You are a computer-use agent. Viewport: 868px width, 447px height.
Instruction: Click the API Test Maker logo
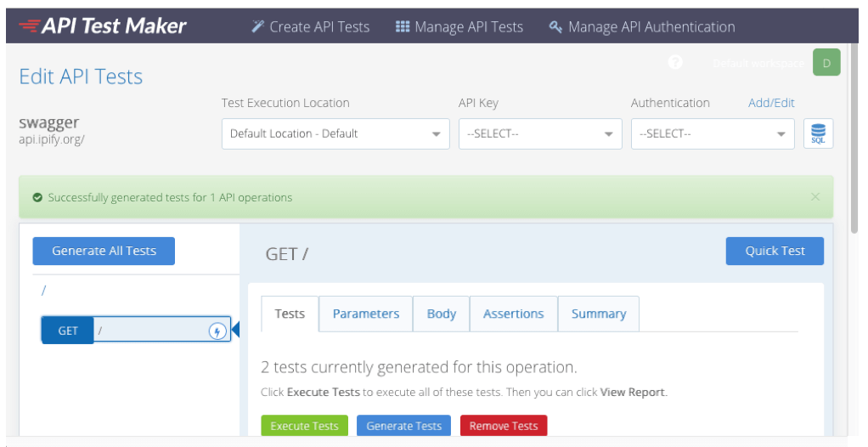pos(102,26)
